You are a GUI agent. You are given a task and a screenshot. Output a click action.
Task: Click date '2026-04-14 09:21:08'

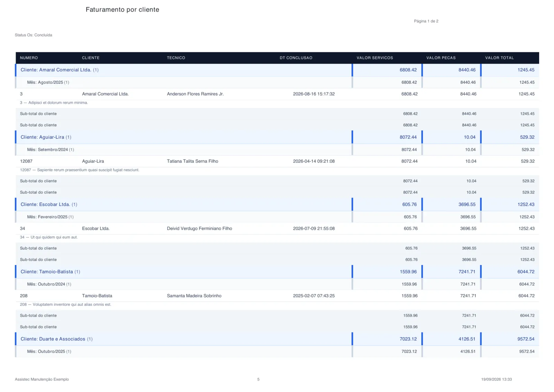click(x=314, y=161)
